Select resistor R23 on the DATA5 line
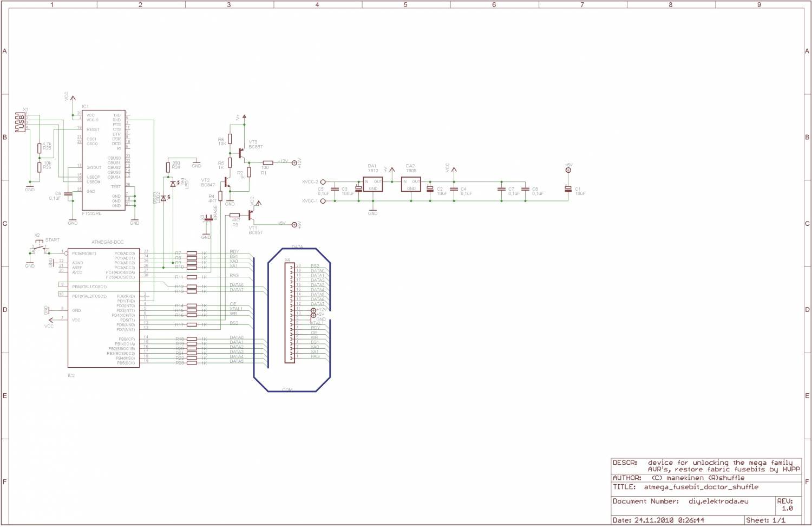 (192, 363)
